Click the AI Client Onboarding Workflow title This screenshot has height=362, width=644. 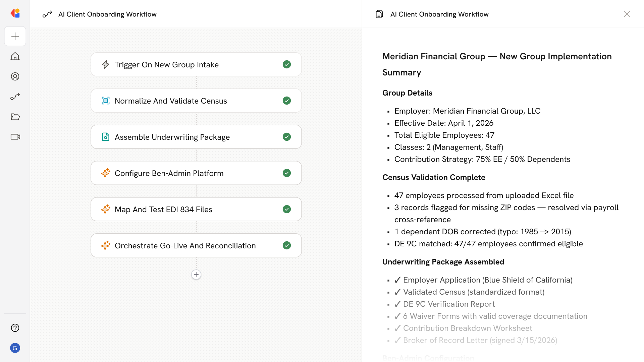(x=107, y=14)
